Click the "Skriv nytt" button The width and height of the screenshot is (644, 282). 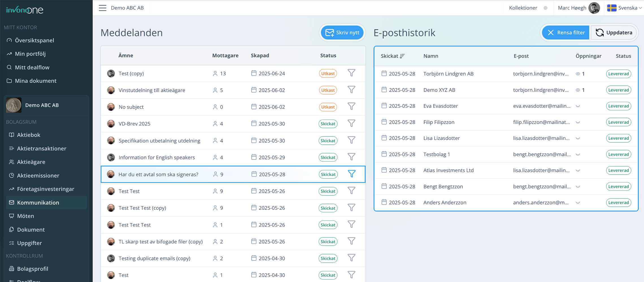[342, 32]
